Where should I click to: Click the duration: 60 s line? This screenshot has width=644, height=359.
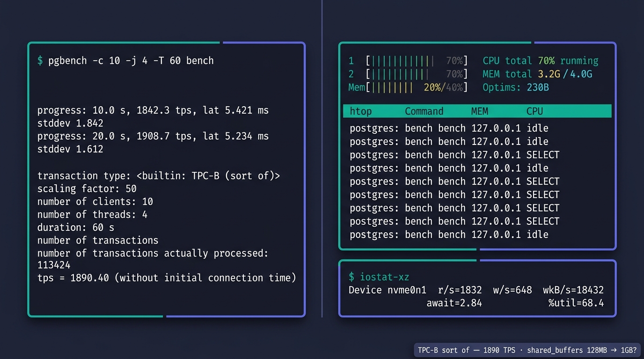(76, 228)
